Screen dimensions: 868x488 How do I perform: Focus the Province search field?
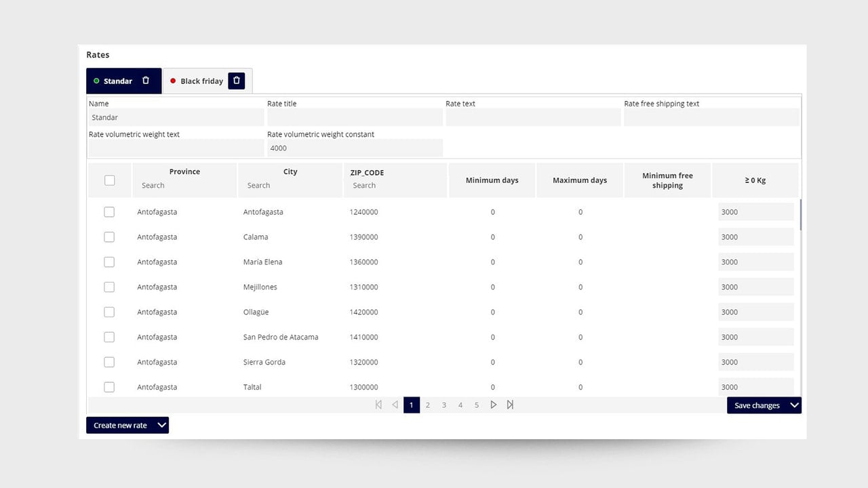(184, 185)
